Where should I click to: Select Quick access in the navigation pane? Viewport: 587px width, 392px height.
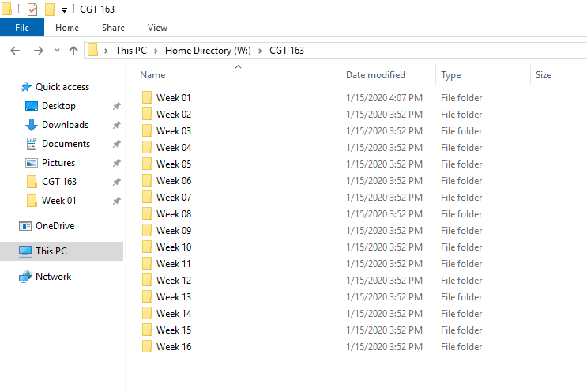point(62,87)
